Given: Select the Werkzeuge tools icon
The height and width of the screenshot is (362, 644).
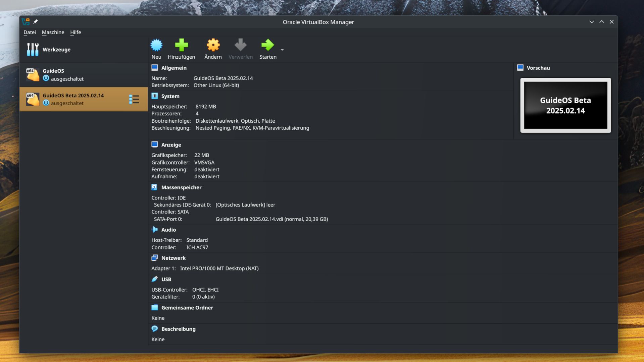Looking at the screenshot, I should (x=33, y=49).
